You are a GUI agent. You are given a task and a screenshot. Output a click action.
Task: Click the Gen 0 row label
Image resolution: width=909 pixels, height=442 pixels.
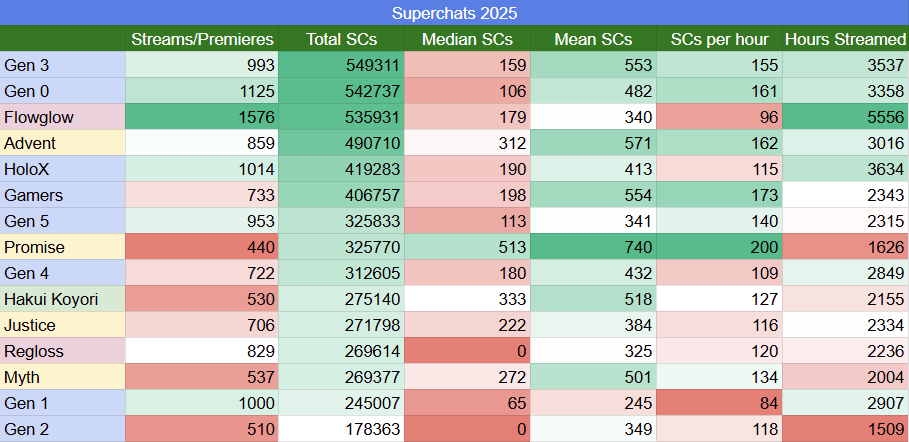63,91
